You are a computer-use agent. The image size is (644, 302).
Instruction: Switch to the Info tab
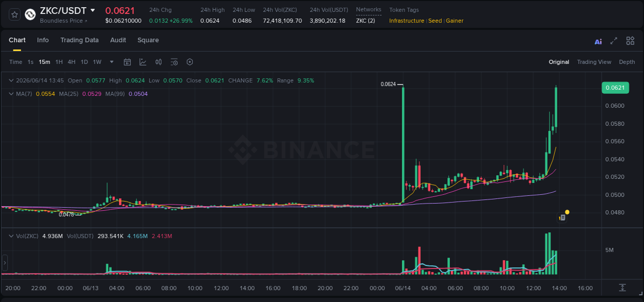[43, 40]
